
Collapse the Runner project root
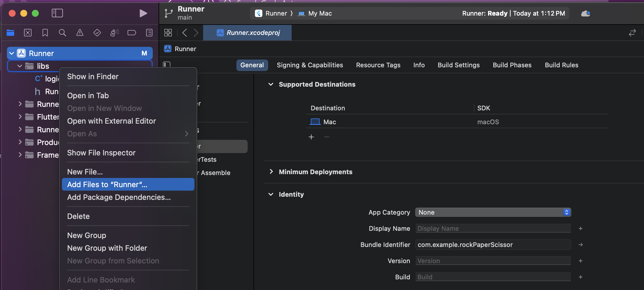click(x=12, y=53)
